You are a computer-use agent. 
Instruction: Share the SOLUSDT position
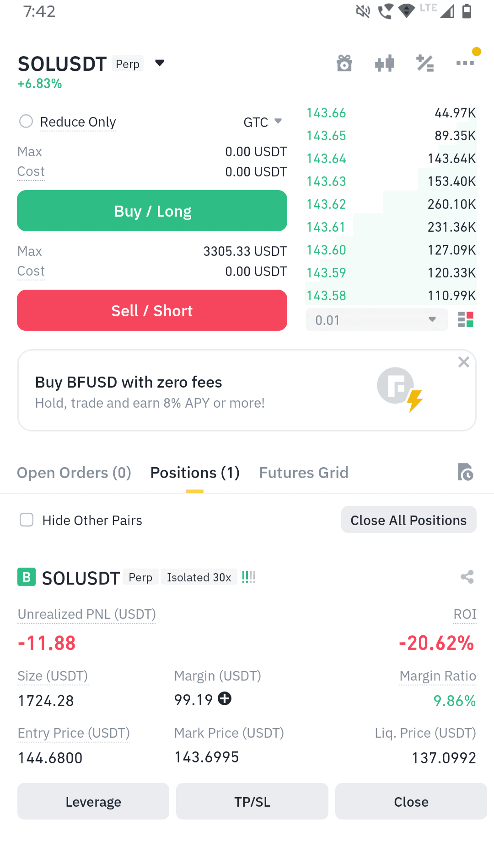(x=467, y=577)
